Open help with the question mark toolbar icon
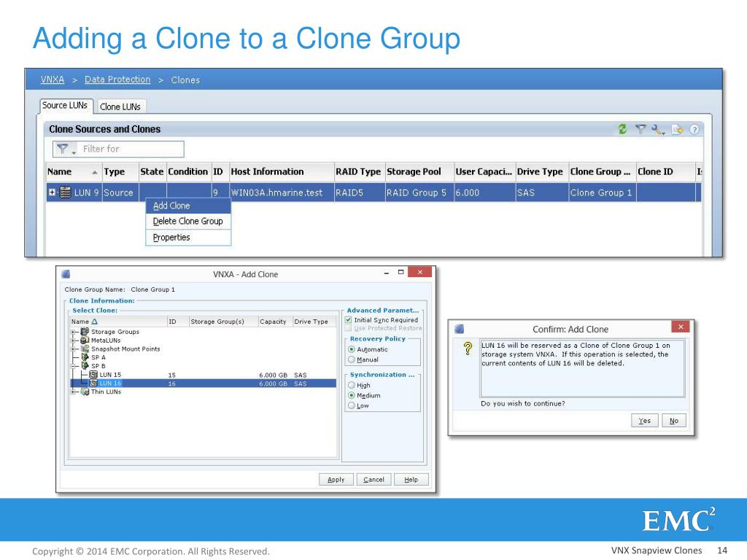 (694, 130)
